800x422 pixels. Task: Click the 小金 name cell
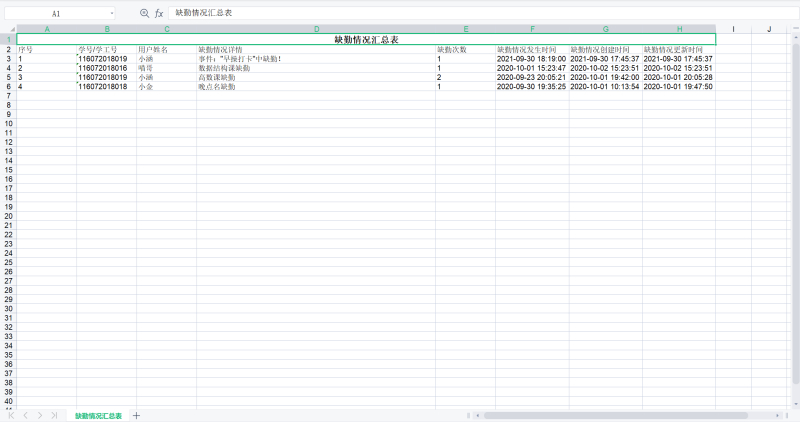pyautogui.click(x=167, y=87)
